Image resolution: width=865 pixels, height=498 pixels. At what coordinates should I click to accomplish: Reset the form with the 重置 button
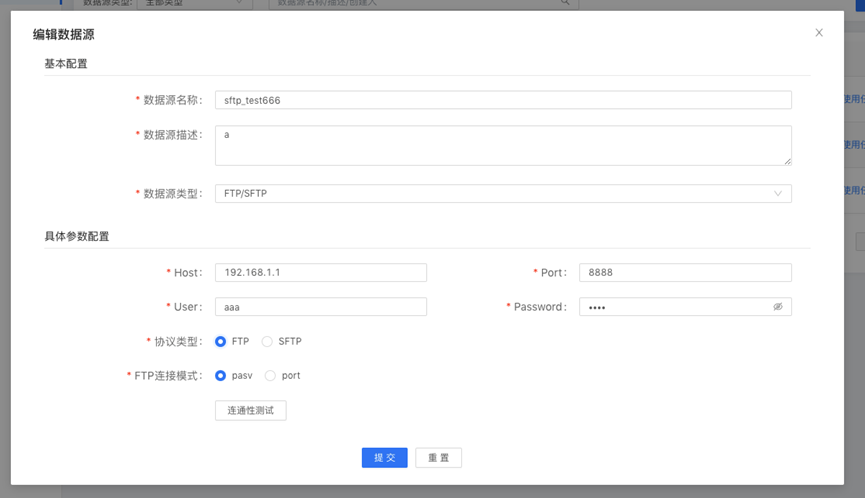[x=438, y=457]
